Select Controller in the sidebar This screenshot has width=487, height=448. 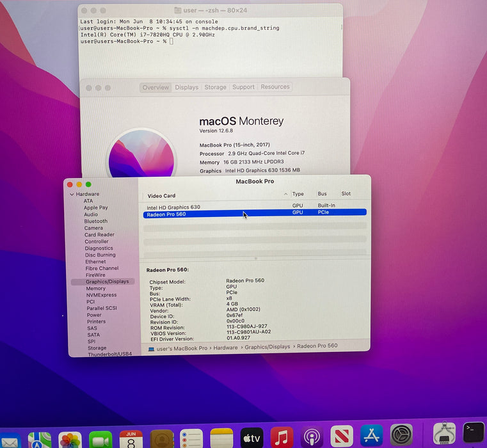tap(97, 241)
